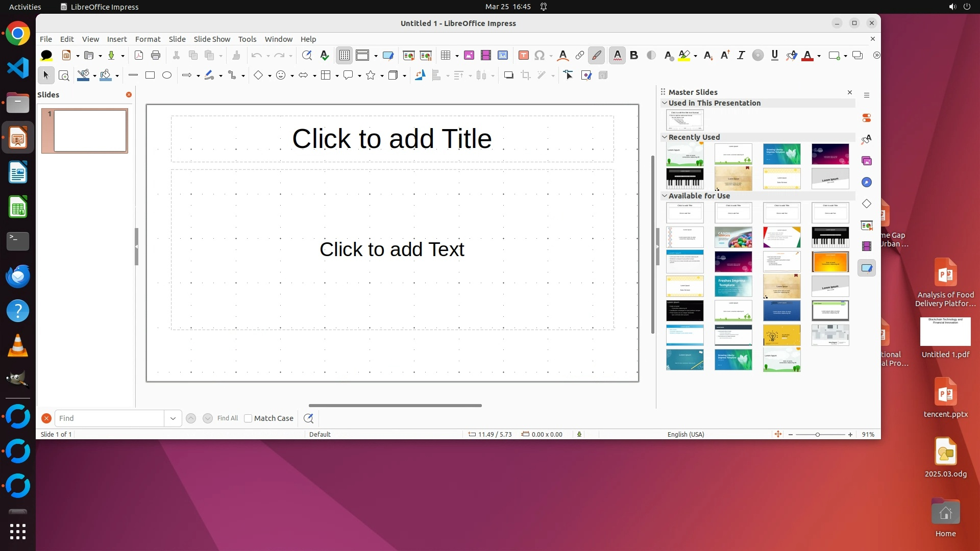
Task: Open the Find history dropdown arrow
Action: coord(173,418)
